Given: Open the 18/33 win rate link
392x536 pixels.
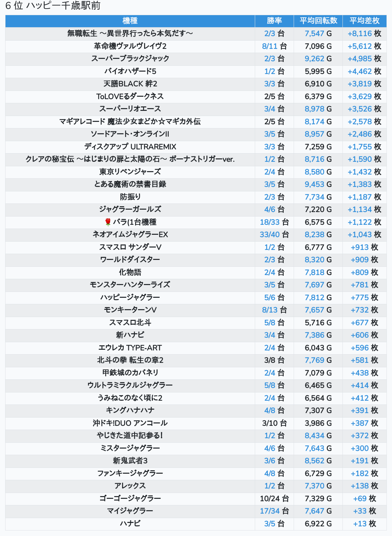Looking at the screenshot, I should click(x=270, y=222).
